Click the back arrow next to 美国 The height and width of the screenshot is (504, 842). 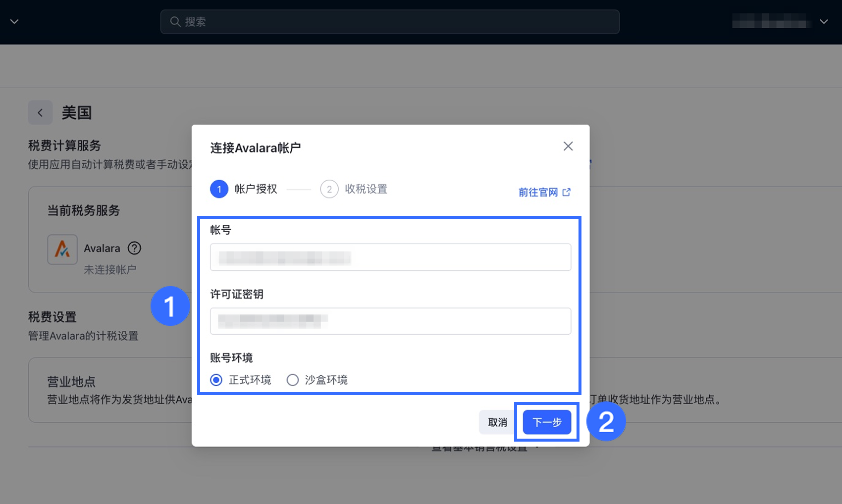pyautogui.click(x=40, y=112)
